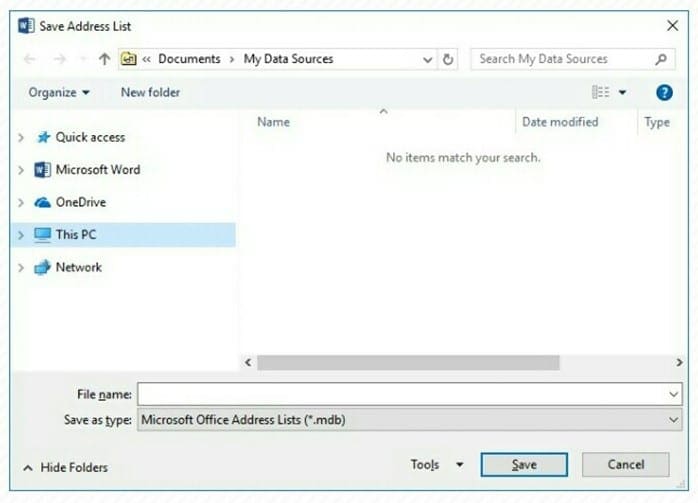Screen dimensions: 698x503
Task: Change view with the view layout icon
Action: click(x=601, y=92)
